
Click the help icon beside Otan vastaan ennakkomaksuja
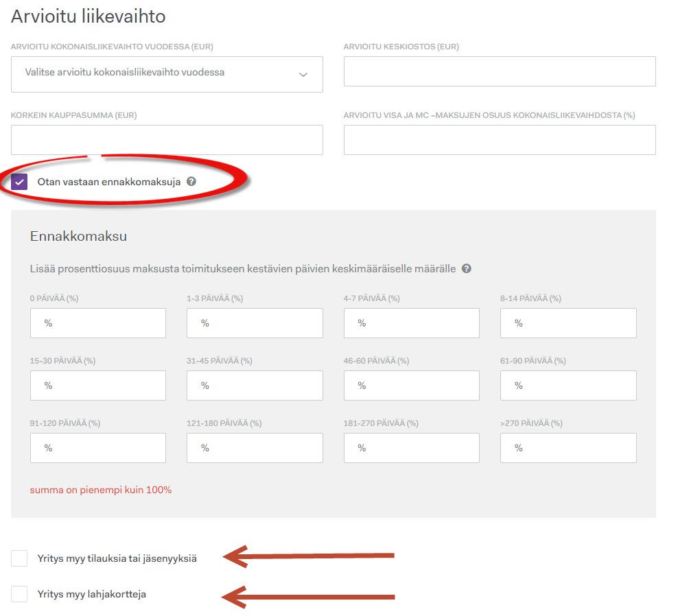click(191, 182)
